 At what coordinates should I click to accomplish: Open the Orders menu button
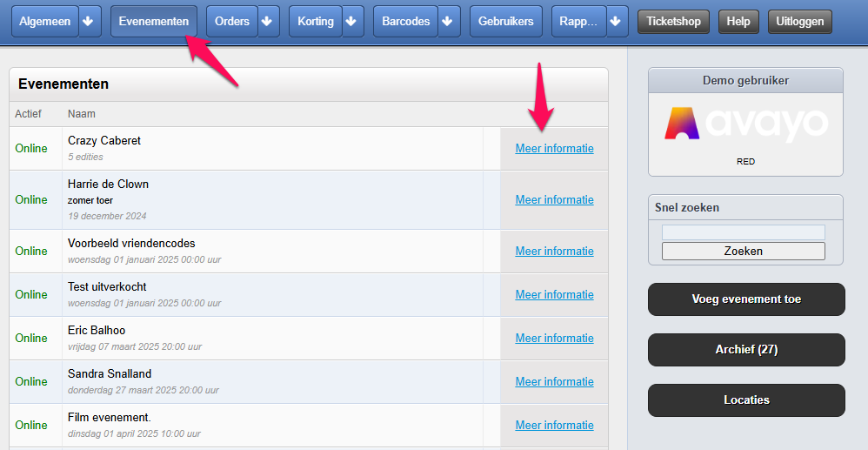coord(232,22)
